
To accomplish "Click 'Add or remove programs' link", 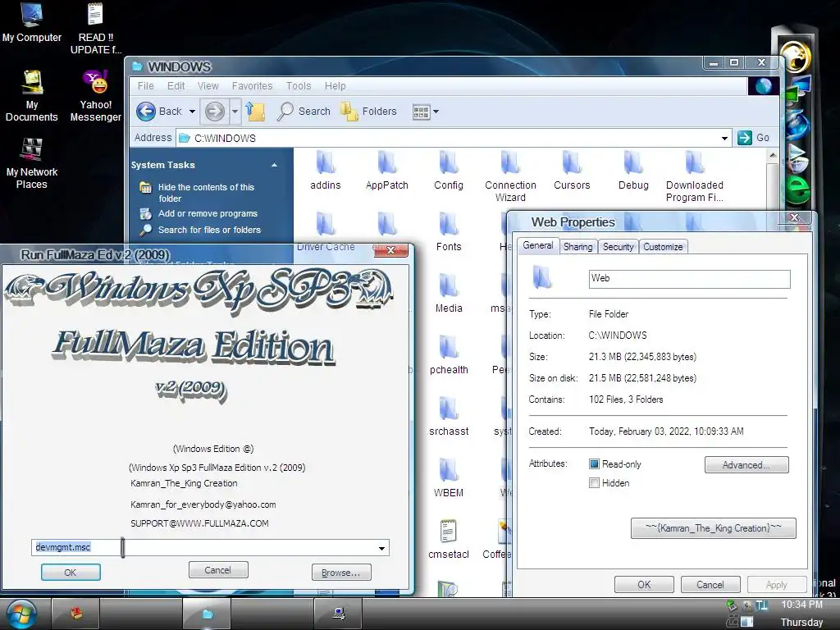I will (x=208, y=213).
